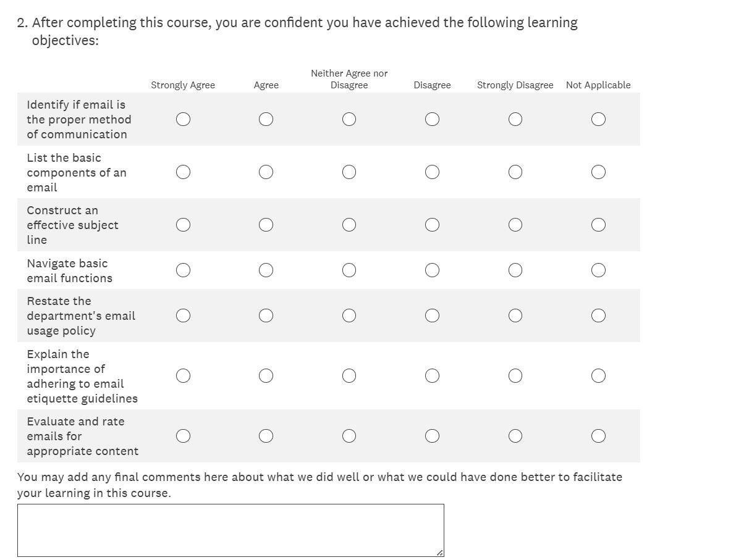The width and height of the screenshot is (736, 560).
Task: Select Strongly Agree for Evaluate and rate emails
Action: [183, 436]
